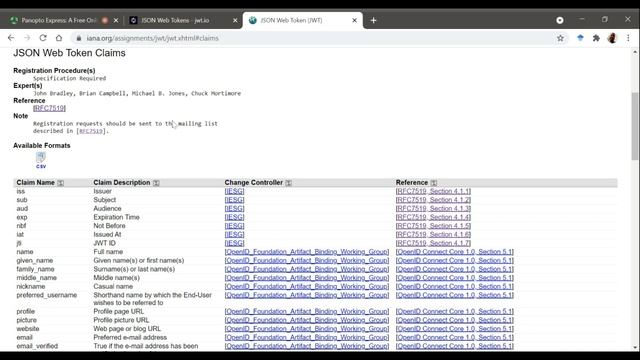Open OpenID Connect Core link in picture row
Screen dimensions: 640x360
click(455, 320)
